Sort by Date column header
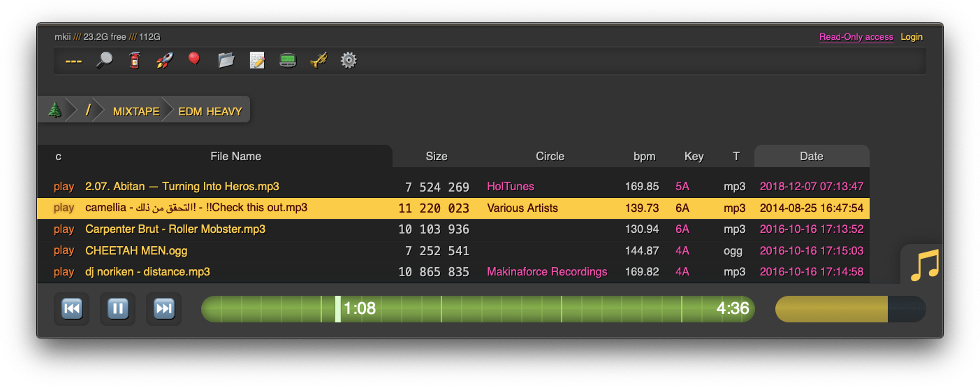The image size is (980, 386). (812, 157)
